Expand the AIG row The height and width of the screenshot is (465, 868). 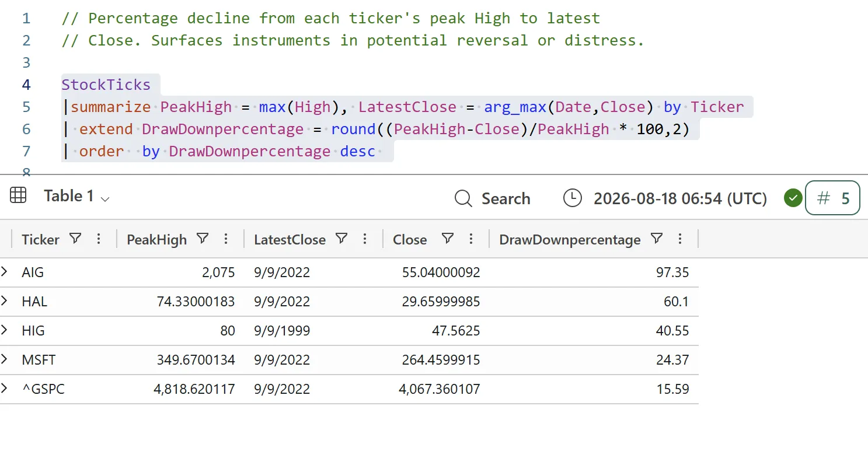point(5,272)
